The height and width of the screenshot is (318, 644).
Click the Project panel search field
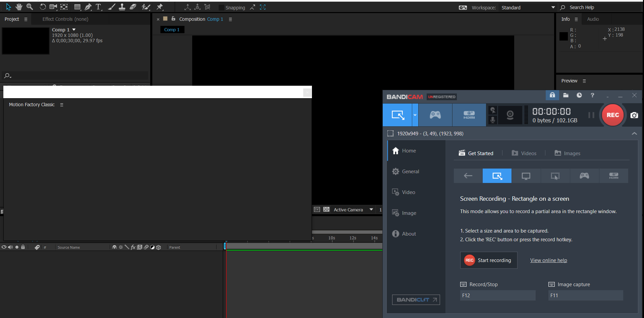point(75,76)
